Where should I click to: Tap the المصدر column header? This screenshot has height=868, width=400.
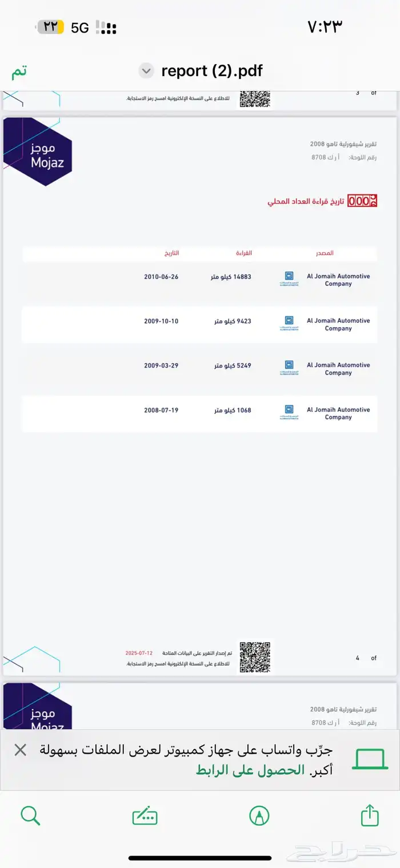pyautogui.click(x=325, y=253)
